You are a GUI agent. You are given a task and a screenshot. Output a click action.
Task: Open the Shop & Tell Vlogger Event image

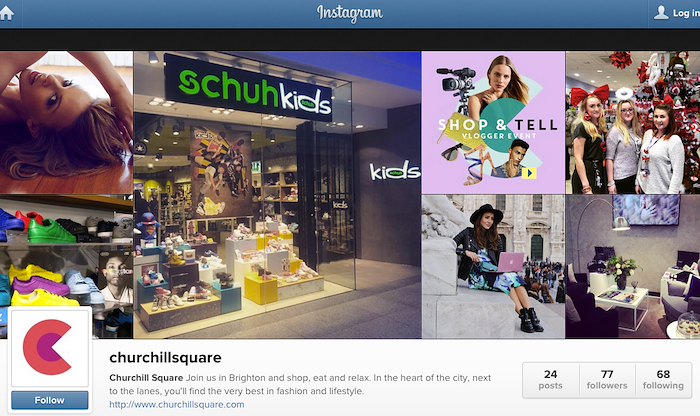493,122
